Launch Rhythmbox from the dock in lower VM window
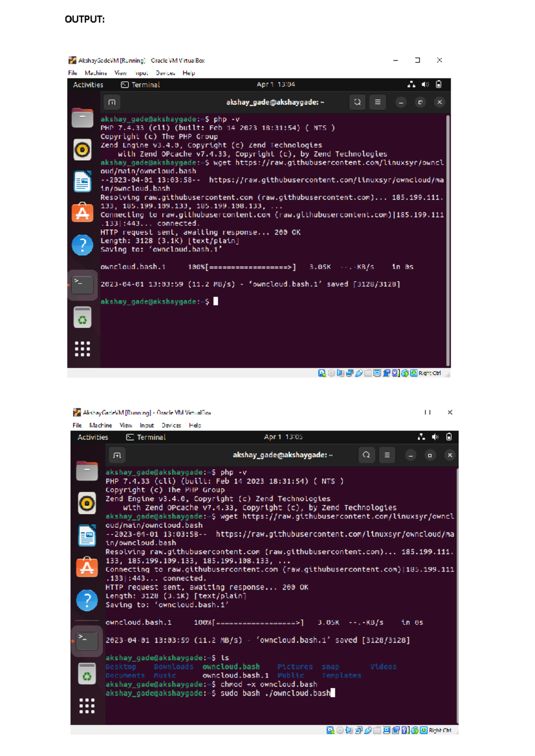The image size is (535, 756). 87,503
